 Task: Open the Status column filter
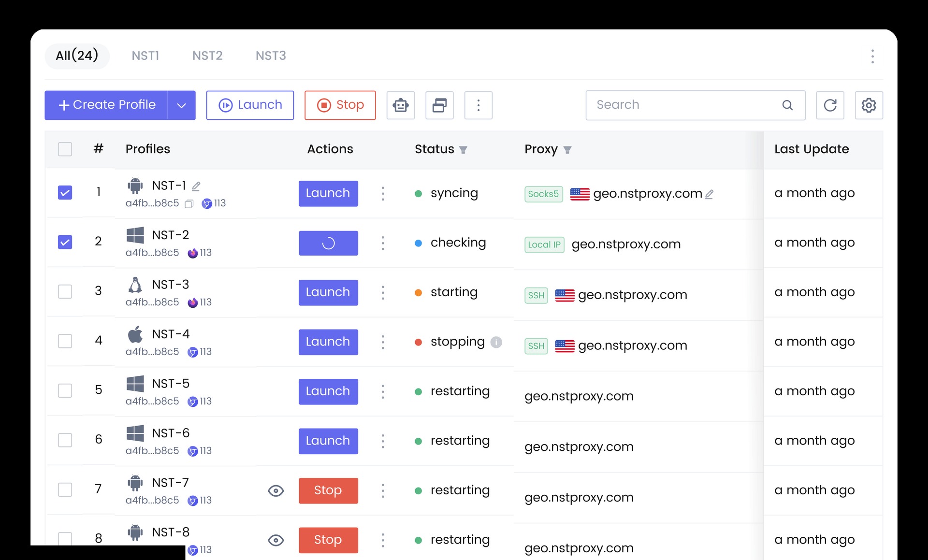pos(464,150)
